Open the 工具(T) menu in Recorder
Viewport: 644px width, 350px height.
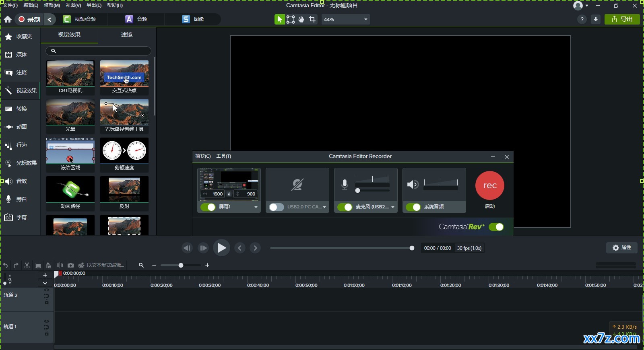click(x=224, y=156)
